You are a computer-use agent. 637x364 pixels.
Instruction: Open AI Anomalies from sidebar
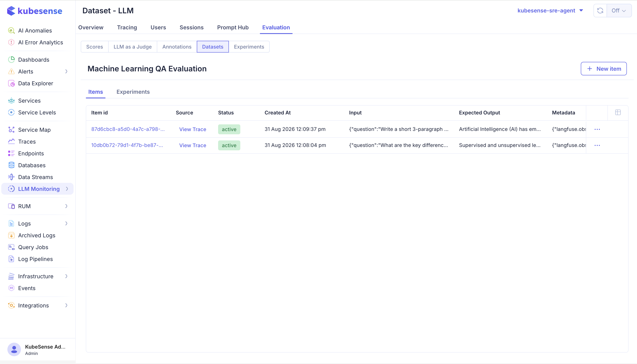pyautogui.click(x=35, y=30)
